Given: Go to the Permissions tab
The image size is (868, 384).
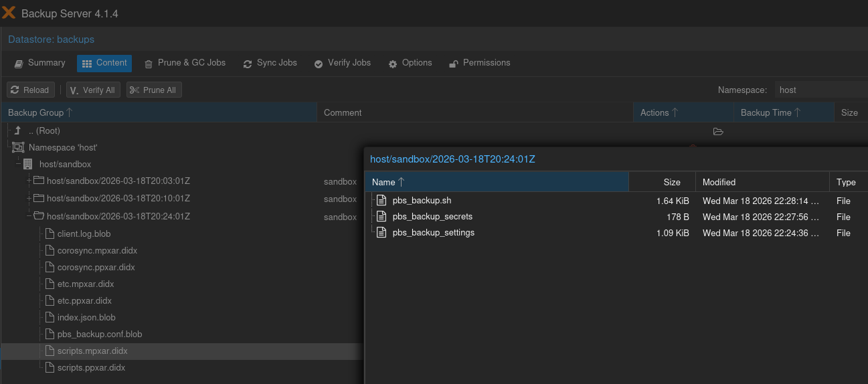Looking at the screenshot, I should click(x=479, y=63).
